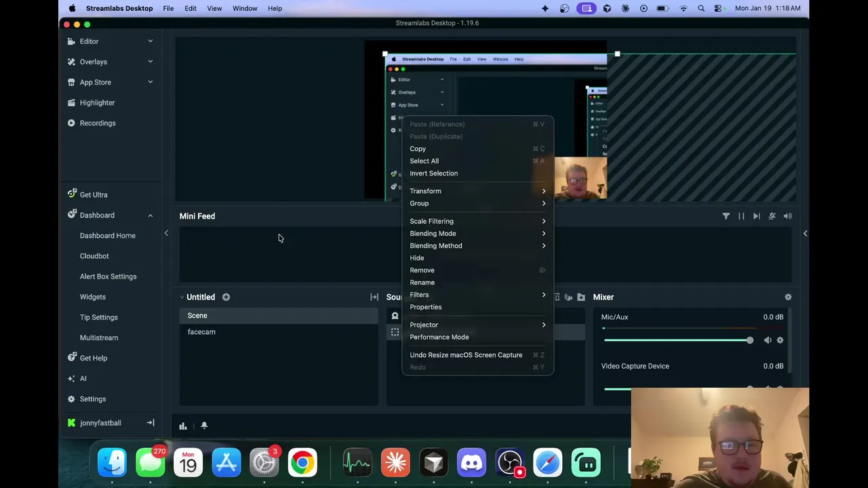Click the add scene plus icon

click(x=226, y=297)
